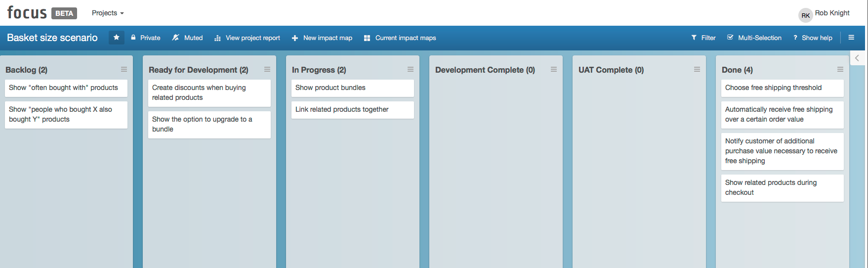Click the RK user avatar
The width and height of the screenshot is (868, 268).
(805, 15)
